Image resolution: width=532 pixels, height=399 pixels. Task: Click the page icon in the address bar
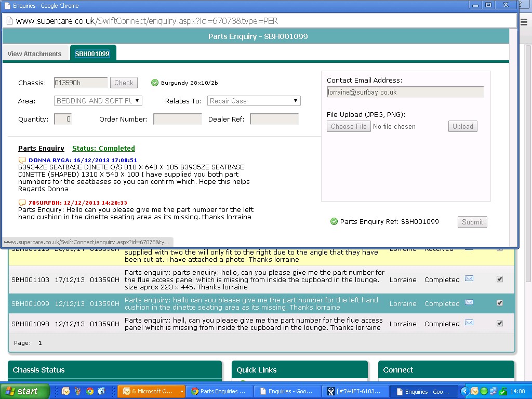click(9, 21)
